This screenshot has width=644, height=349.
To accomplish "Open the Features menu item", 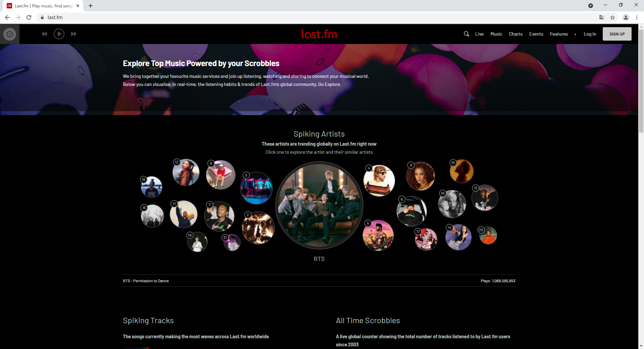I will [558, 34].
